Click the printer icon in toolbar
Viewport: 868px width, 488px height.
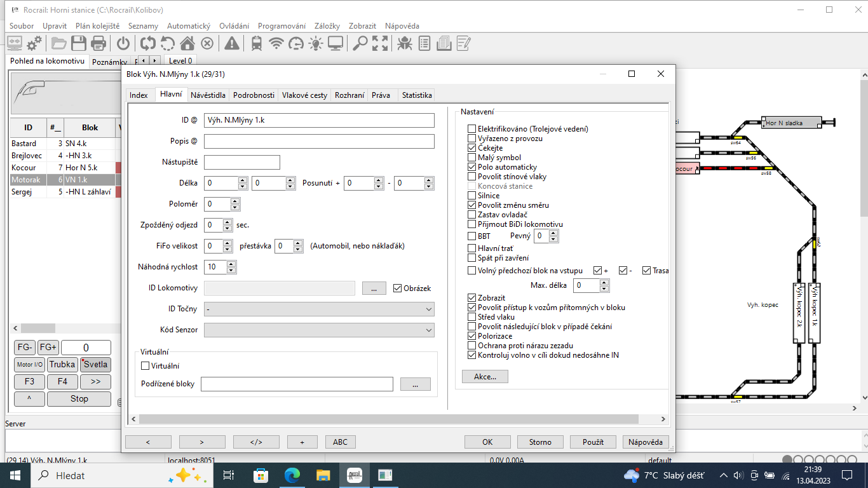coord(98,43)
